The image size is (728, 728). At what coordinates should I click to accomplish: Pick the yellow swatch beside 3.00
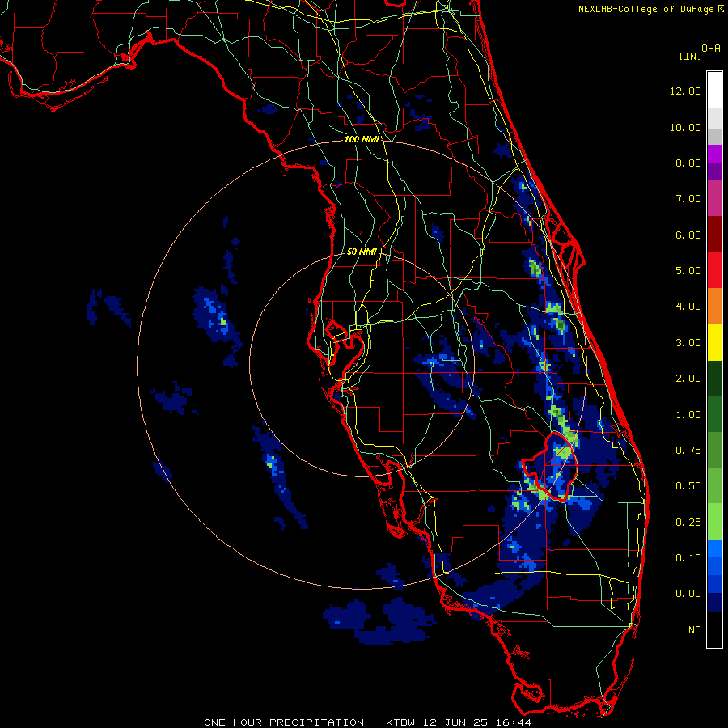coord(714,343)
